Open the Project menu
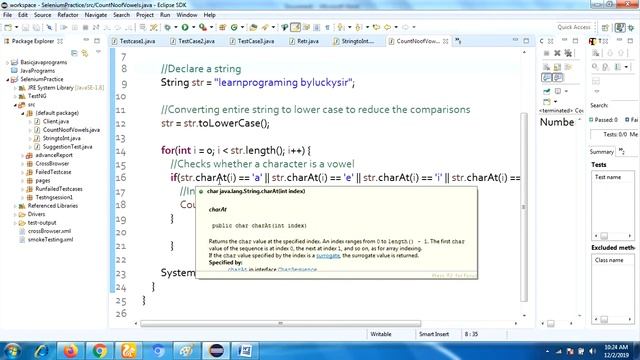 144,15
